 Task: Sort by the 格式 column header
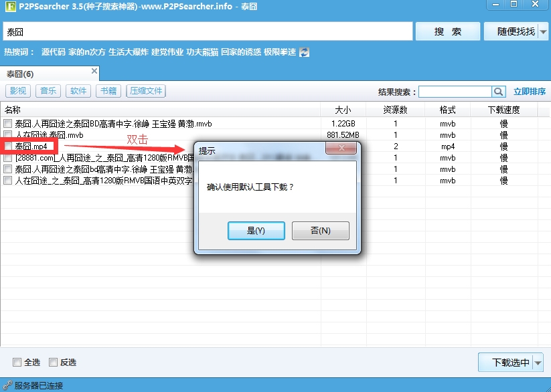(447, 110)
